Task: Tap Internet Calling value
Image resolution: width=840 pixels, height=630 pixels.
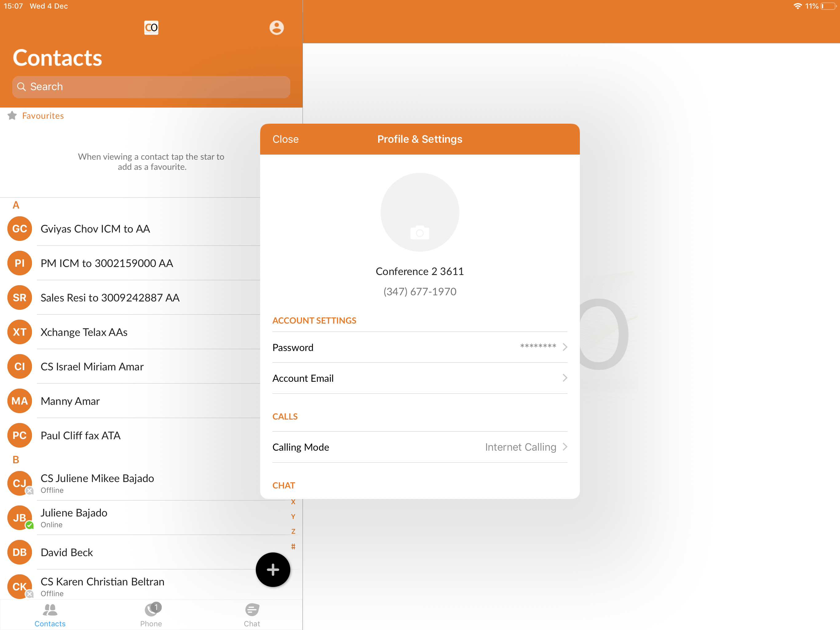Action: click(x=521, y=447)
